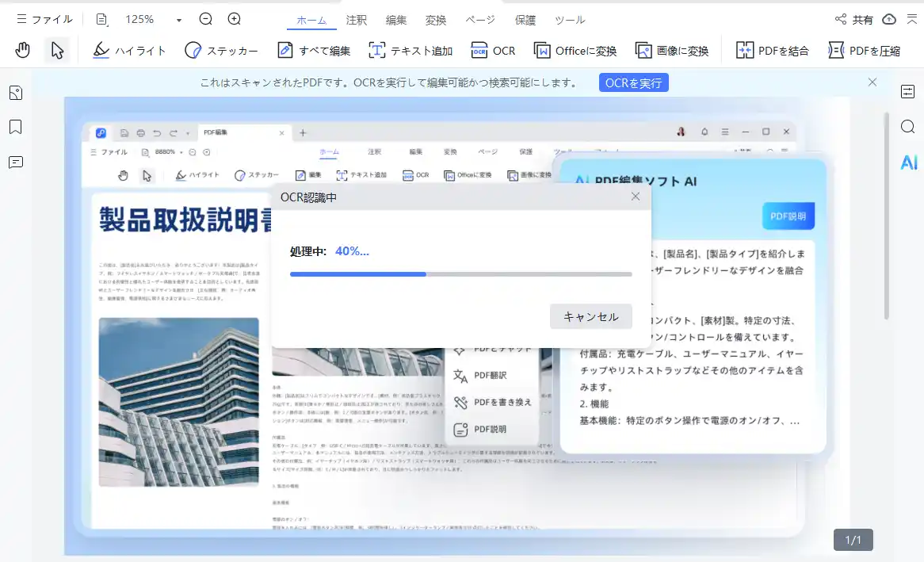Select the Hand pan tool

pos(23,51)
